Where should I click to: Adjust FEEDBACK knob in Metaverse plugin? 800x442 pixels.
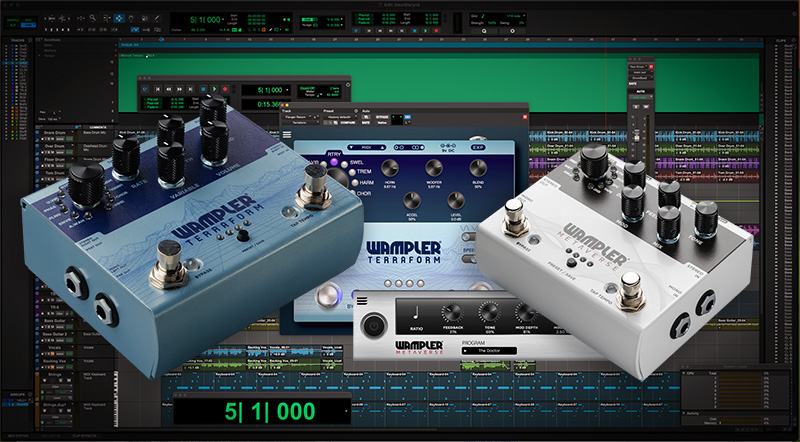pos(452,312)
